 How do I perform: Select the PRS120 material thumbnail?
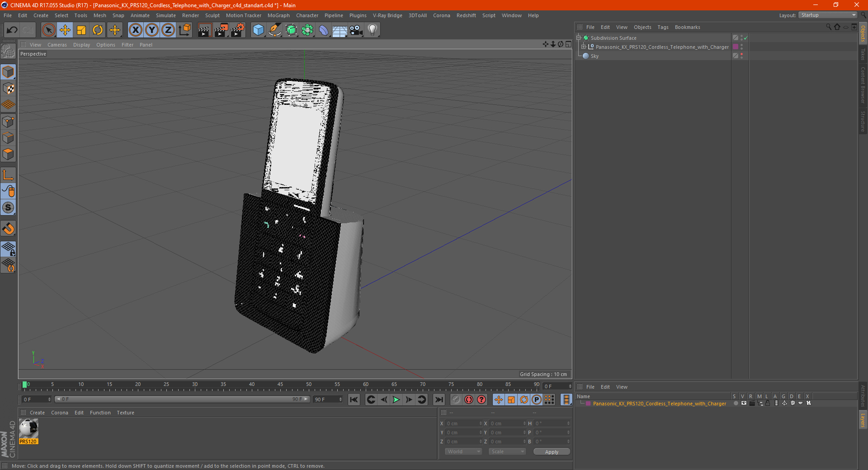click(28, 428)
